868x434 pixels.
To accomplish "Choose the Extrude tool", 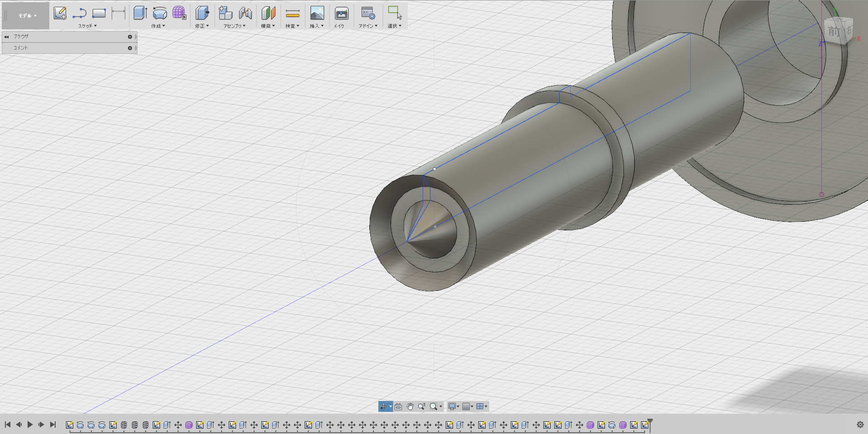I will pyautogui.click(x=140, y=13).
